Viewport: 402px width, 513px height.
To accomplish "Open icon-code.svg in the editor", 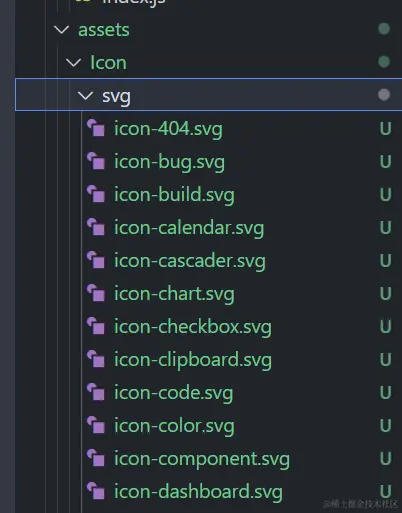I will point(173,393).
